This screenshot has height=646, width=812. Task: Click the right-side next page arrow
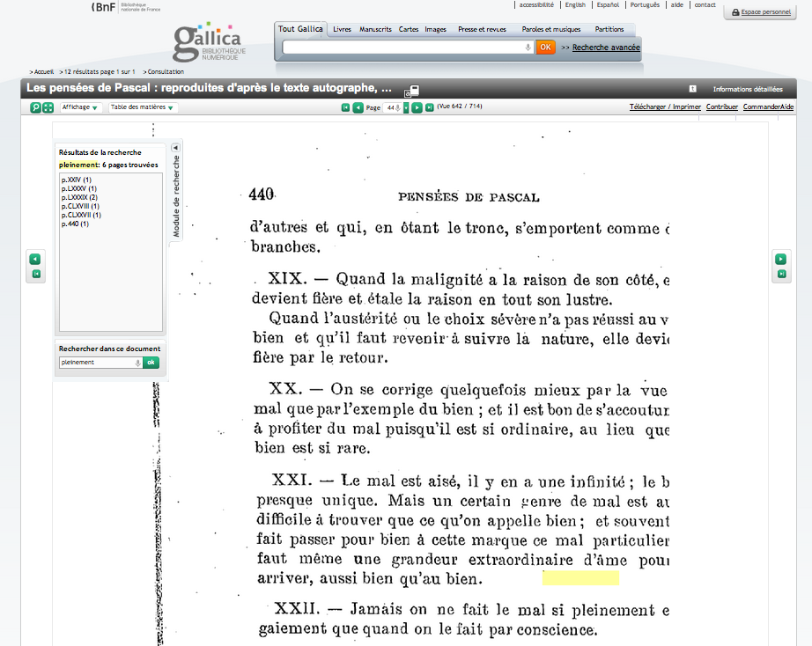pyautogui.click(x=780, y=259)
